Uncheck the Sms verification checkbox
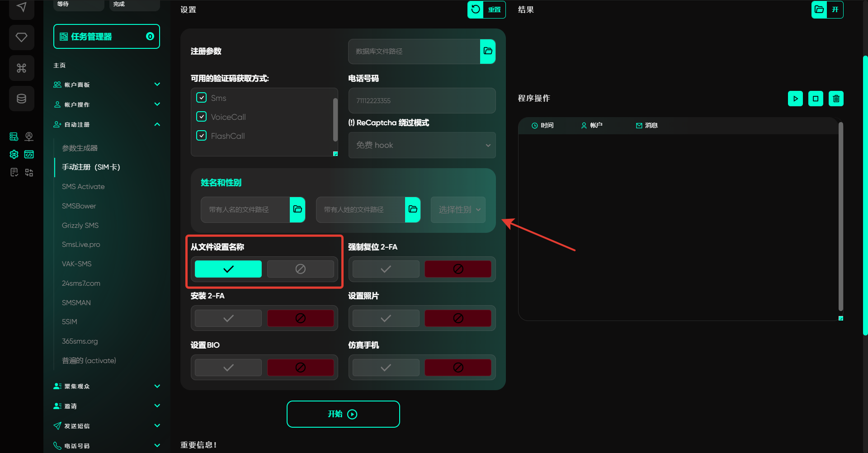 click(x=202, y=98)
